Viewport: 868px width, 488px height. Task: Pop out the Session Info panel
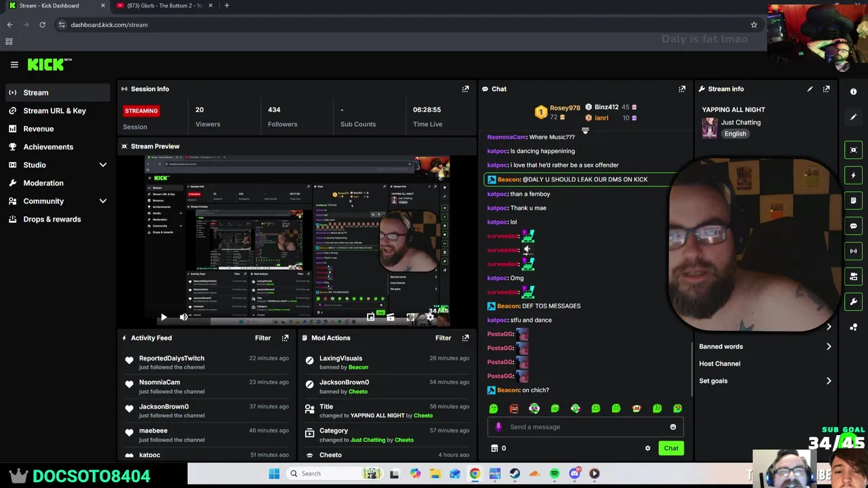click(x=465, y=89)
